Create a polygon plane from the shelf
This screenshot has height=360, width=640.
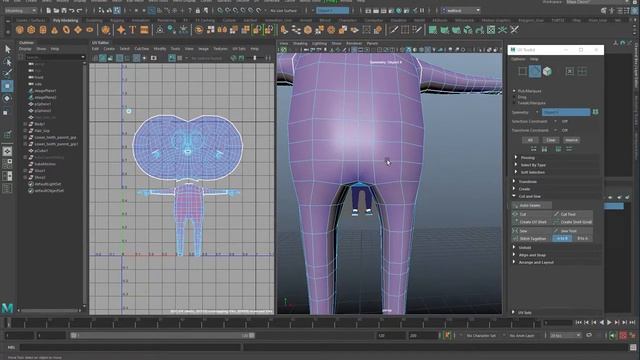tap(78, 30)
